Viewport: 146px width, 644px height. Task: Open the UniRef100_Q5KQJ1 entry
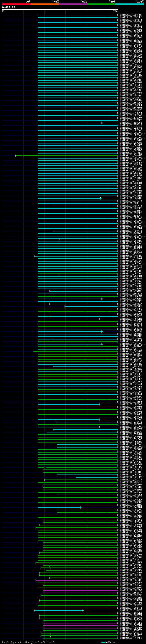(131, 35)
